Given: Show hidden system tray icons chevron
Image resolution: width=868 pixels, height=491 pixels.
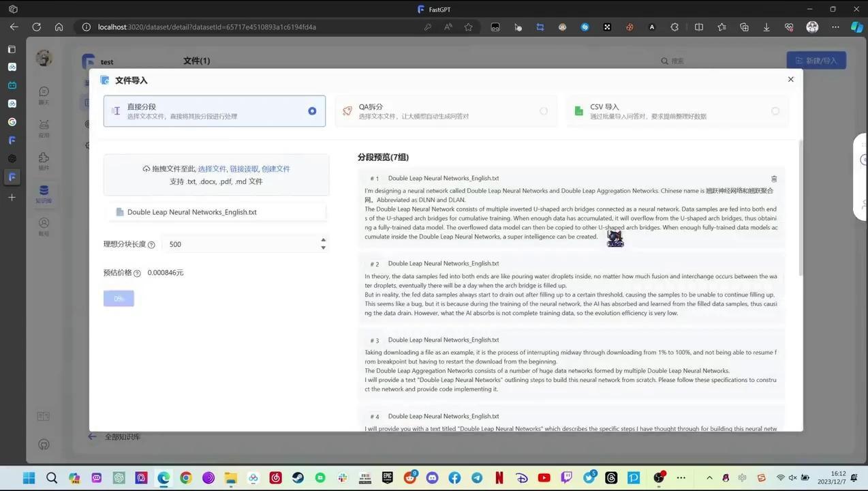Looking at the screenshot, I should pyautogui.click(x=709, y=477).
